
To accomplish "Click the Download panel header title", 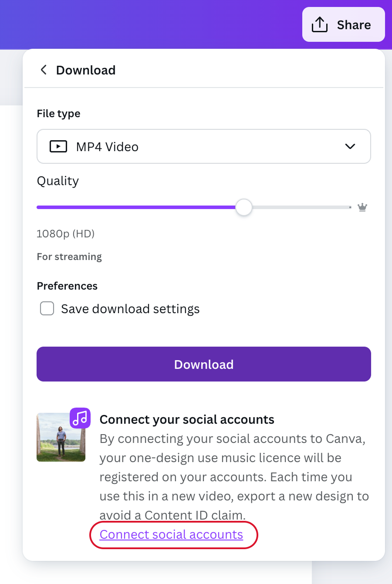I will pos(86,70).
